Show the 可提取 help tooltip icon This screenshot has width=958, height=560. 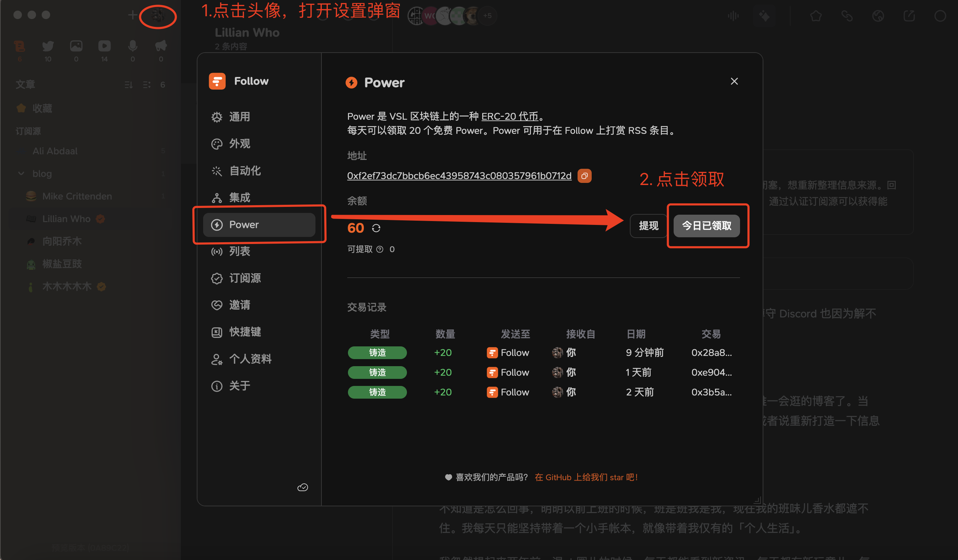pyautogui.click(x=379, y=249)
